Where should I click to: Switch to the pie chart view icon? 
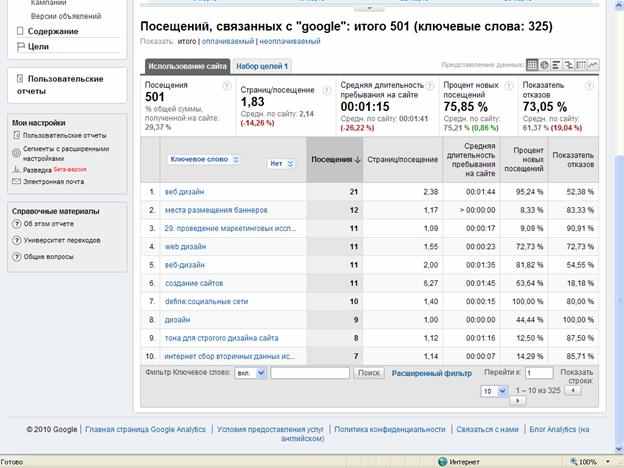[x=544, y=65]
